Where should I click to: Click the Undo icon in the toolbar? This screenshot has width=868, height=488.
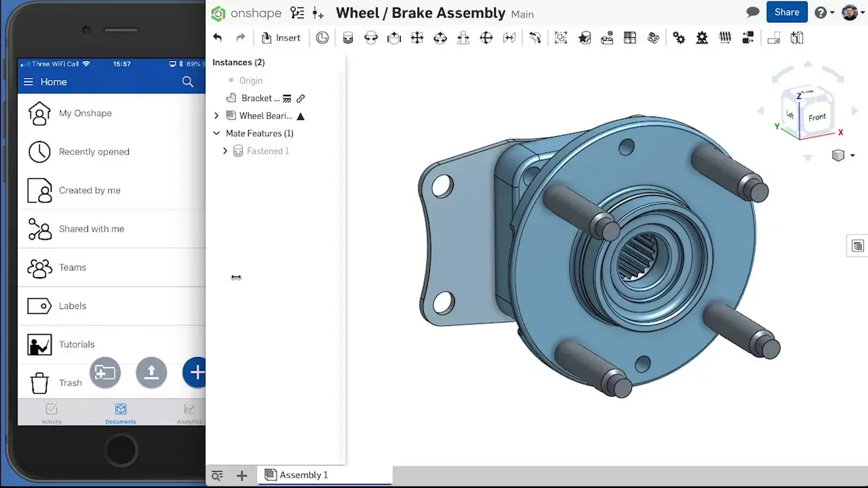pyautogui.click(x=217, y=37)
